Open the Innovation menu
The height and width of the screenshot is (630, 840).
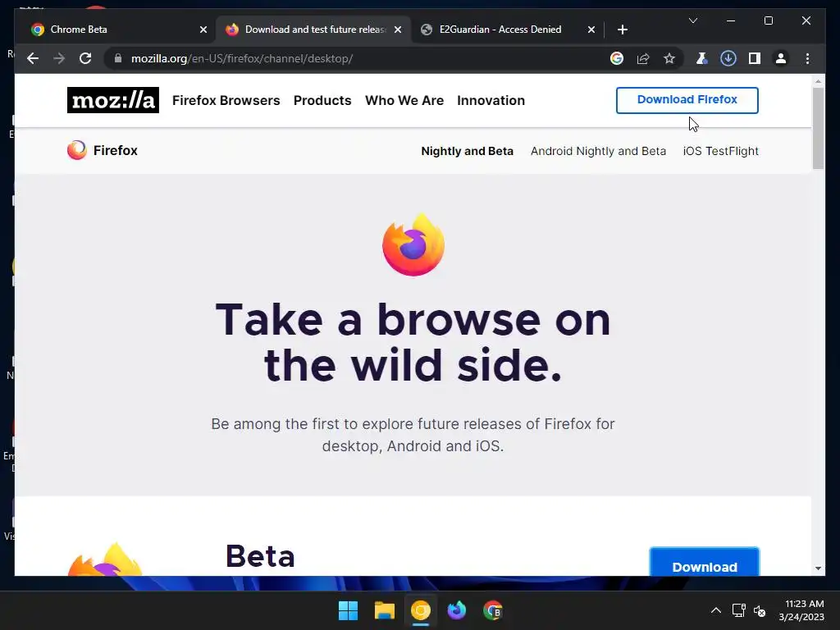(491, 100)
